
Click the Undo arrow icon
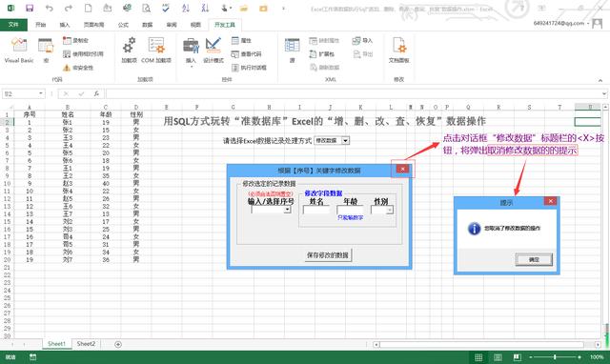coord(50,9)
